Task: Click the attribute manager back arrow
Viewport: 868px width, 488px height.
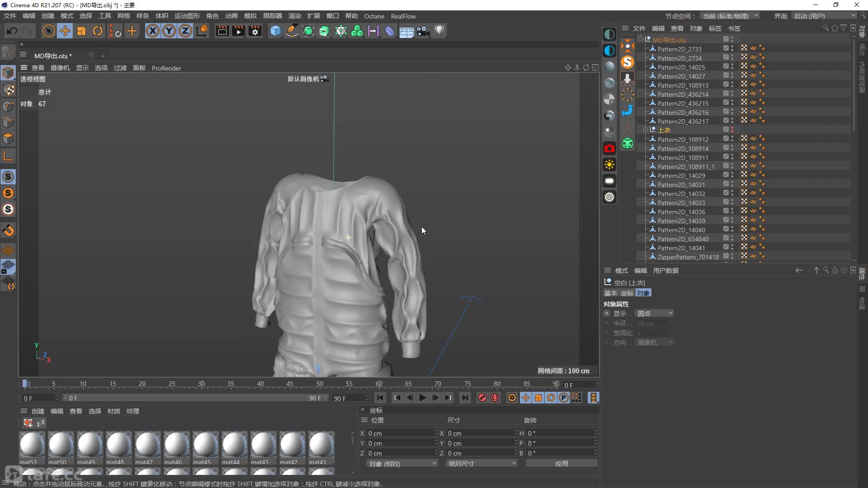Action: click(799, 270)
